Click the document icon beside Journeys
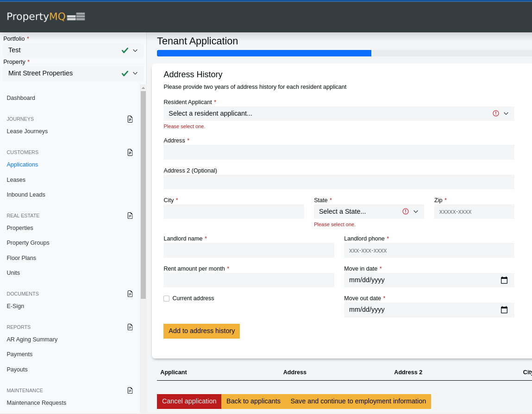 point(130,119)
